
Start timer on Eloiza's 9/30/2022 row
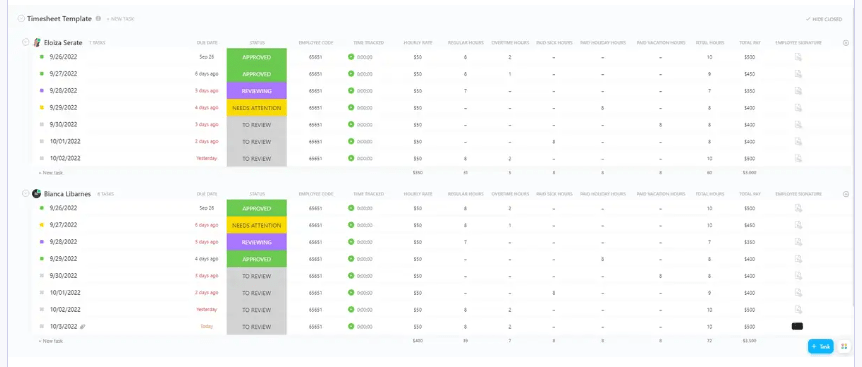tap(351, 124)
